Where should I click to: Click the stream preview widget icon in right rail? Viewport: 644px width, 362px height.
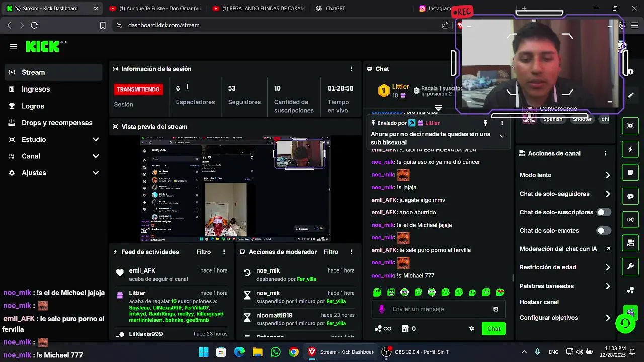tap(630, 126)
